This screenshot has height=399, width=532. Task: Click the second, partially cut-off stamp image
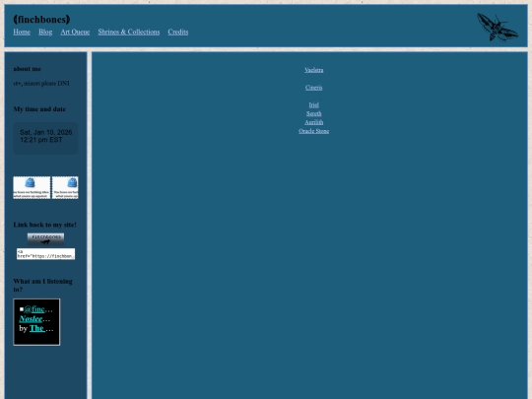coord(65,187)
